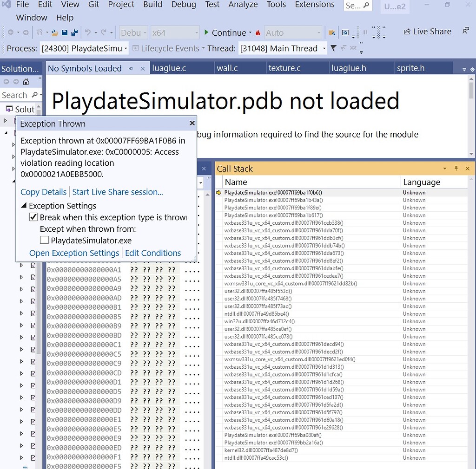Click the open file folder icon
This screenshot has width=476, height=469.
pyautogui.click(x=55, y=33)
